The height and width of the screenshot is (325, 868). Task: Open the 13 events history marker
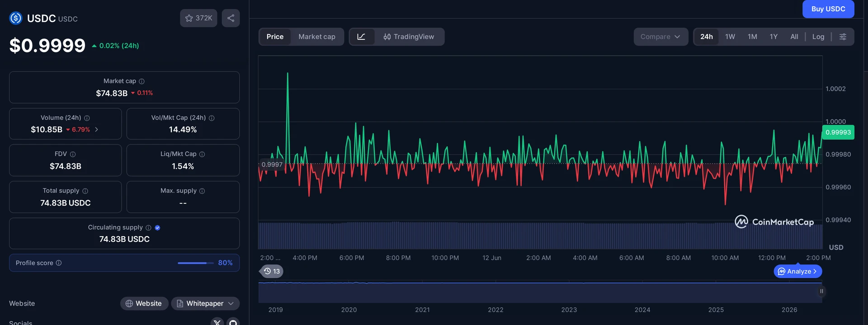pos(272,271)
